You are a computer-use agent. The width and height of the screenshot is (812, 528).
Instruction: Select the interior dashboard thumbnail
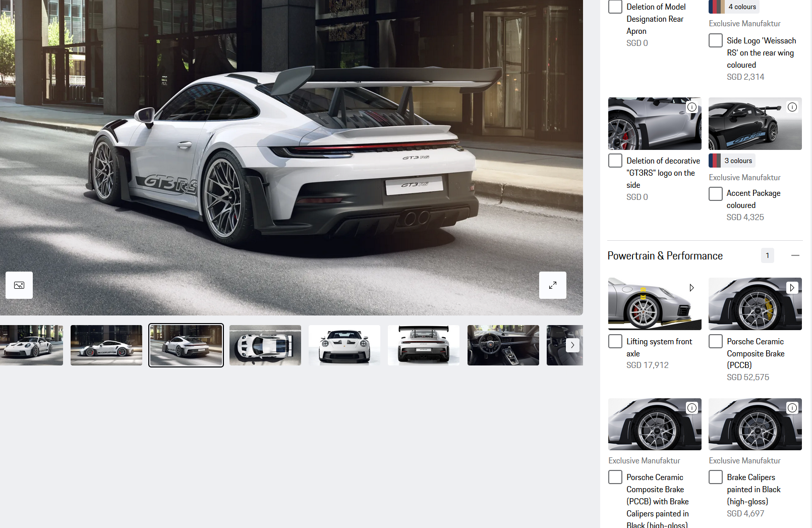(503, 345)
